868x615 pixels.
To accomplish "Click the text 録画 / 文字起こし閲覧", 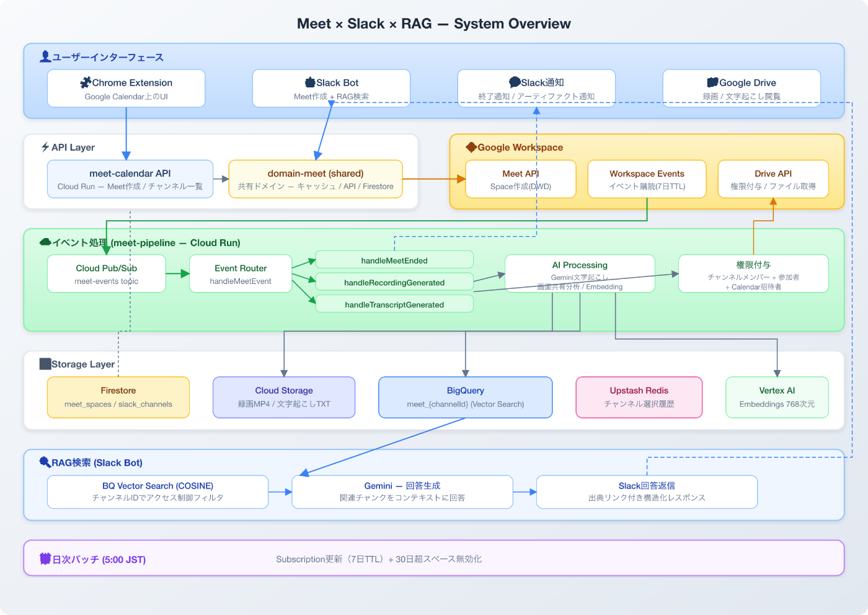I will coord(742,97).
